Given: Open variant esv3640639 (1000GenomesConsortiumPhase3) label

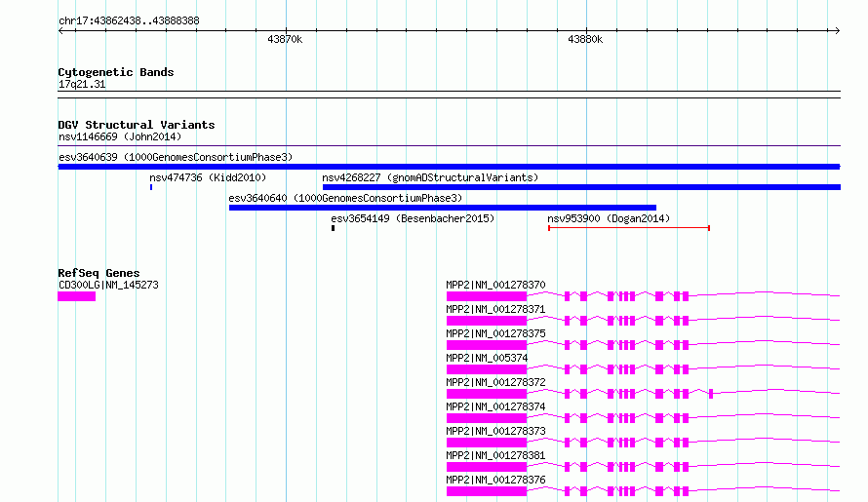Looking at the screenshot, I should [176, 157].
